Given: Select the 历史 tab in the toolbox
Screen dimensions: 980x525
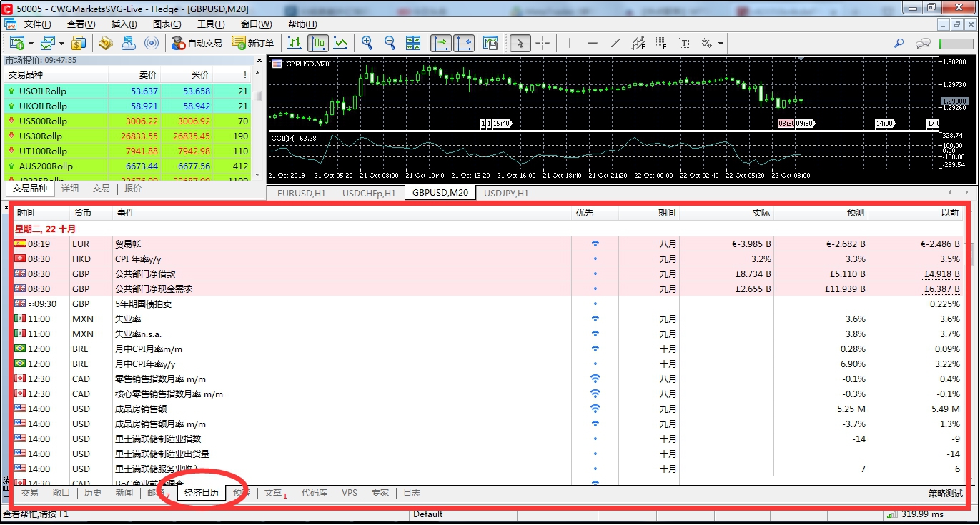Looking at the screenshot, I should coord(93,493).
